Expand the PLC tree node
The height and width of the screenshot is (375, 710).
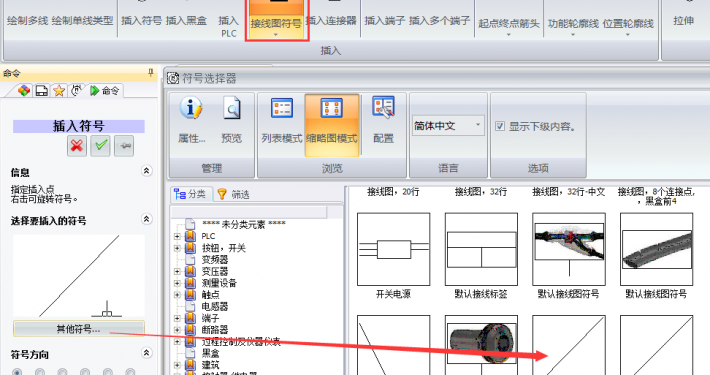click(177, 236)
